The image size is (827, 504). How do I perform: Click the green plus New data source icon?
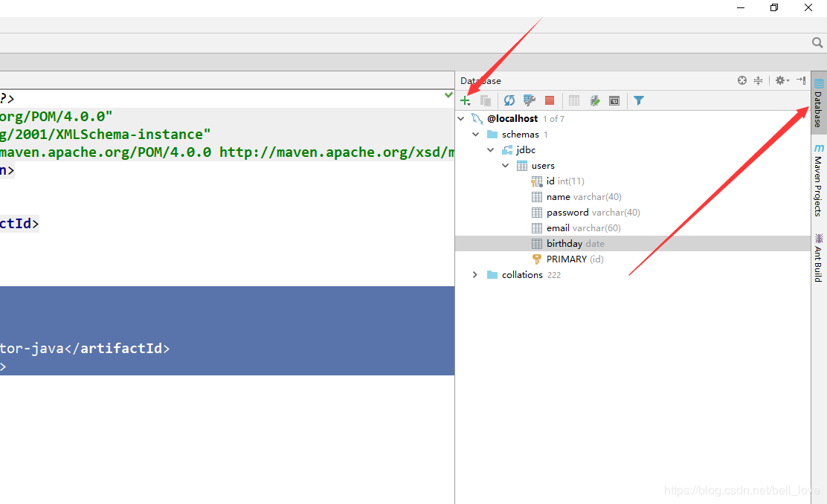click(x=466, y=100)
